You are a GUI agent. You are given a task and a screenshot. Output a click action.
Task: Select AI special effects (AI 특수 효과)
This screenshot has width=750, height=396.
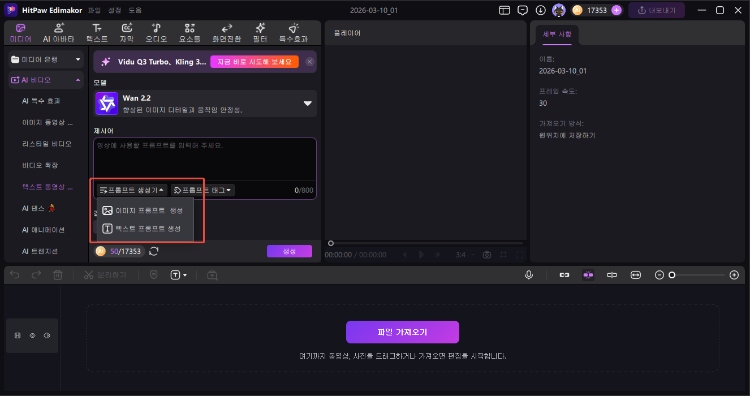41,101
